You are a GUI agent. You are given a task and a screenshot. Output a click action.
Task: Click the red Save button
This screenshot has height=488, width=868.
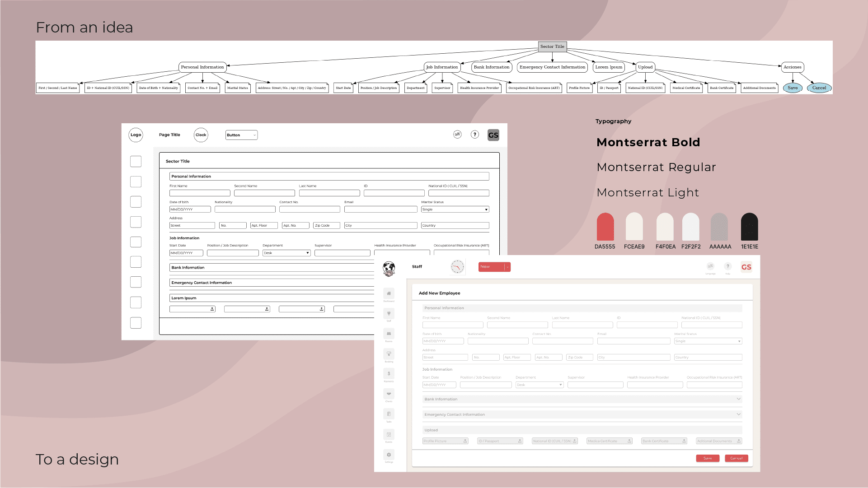point(707,458)
